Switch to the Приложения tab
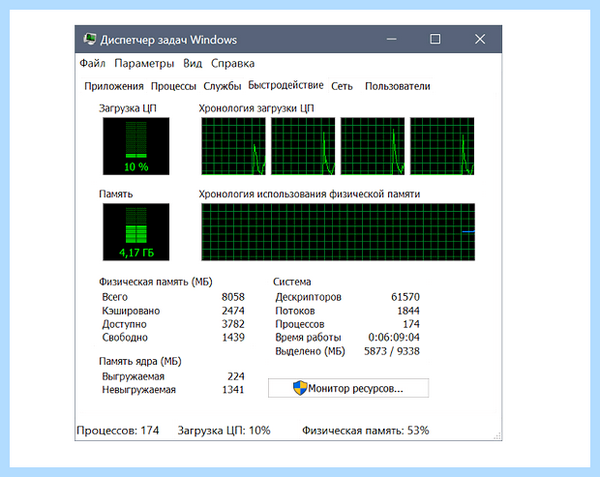This screenshot has width=600, height=477. (114, 86)
